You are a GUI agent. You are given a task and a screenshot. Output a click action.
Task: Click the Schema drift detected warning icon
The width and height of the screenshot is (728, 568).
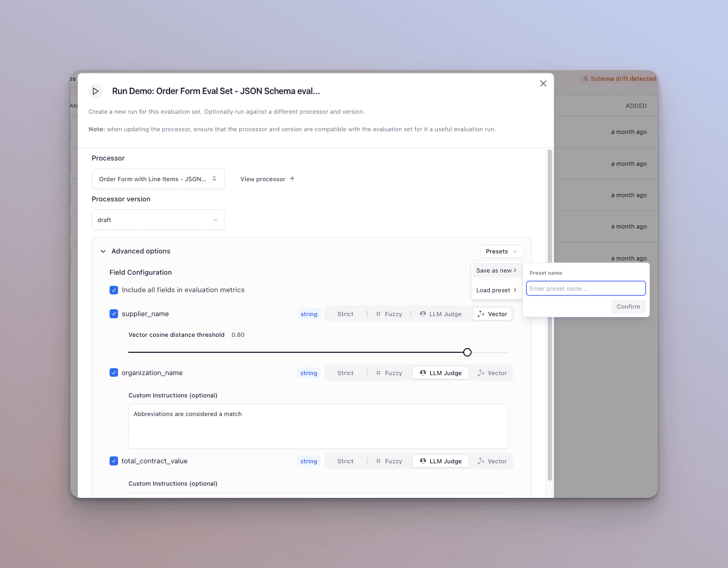(585, 79)
